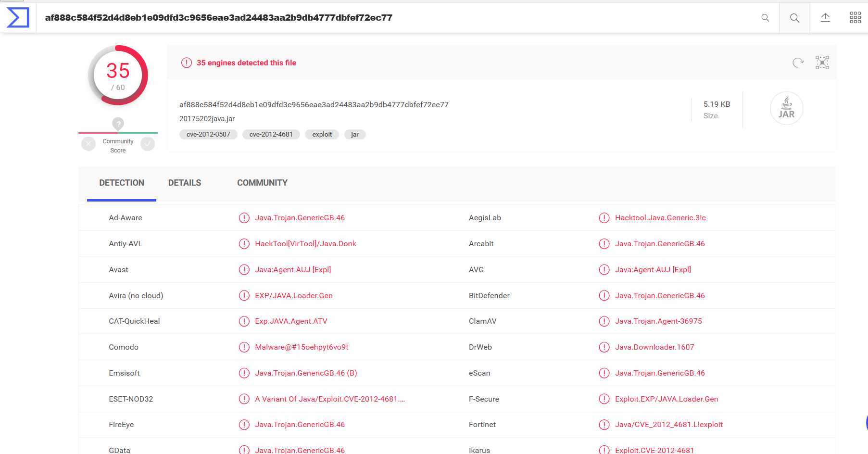Click 'Java.Trojan.Agent-36975' ClamAV result

click(658, 321)
